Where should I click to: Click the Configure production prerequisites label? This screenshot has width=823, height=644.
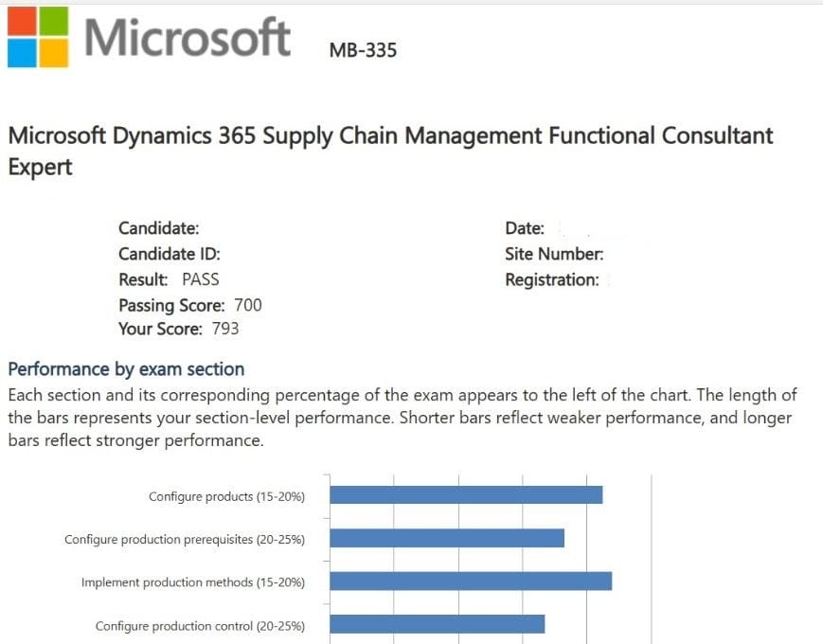[184, 539]
